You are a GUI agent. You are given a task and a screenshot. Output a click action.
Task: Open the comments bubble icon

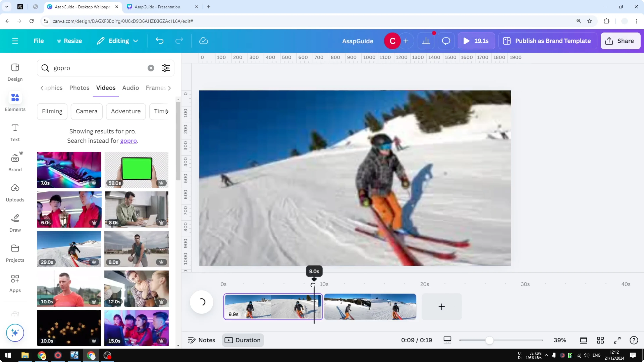pyautogui.click(x=446, y=41)
